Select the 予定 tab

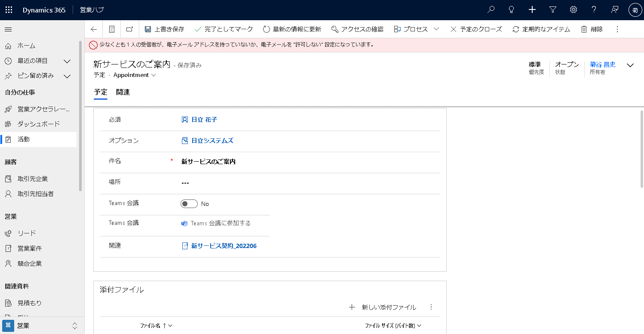click(101, 92)
